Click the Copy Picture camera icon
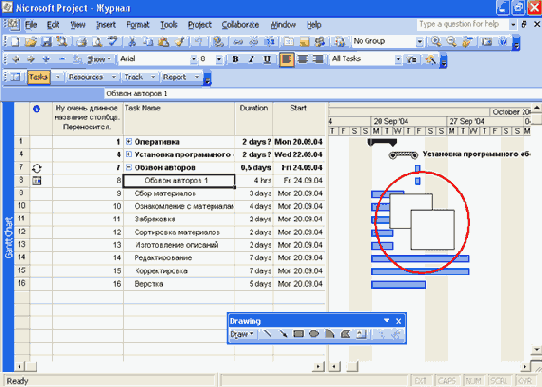 coord(487,42)
